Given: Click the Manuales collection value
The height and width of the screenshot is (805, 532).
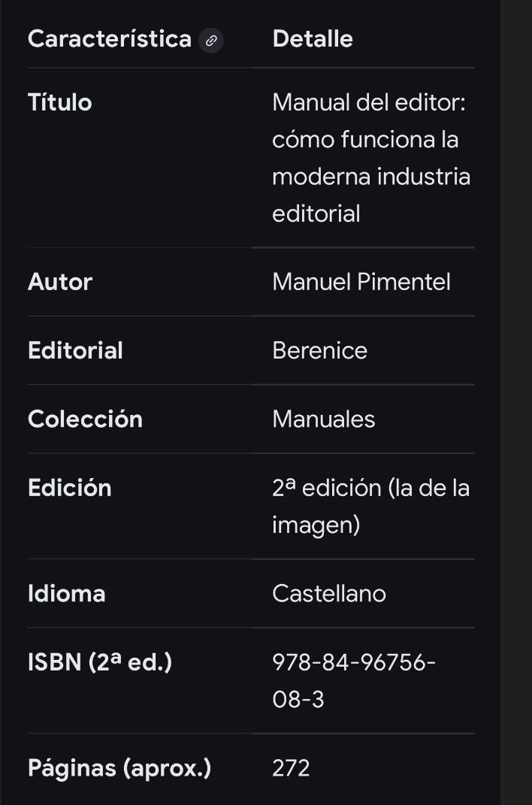Looking at the screenshot, I should pyautogui.click(x=323, y=419).
